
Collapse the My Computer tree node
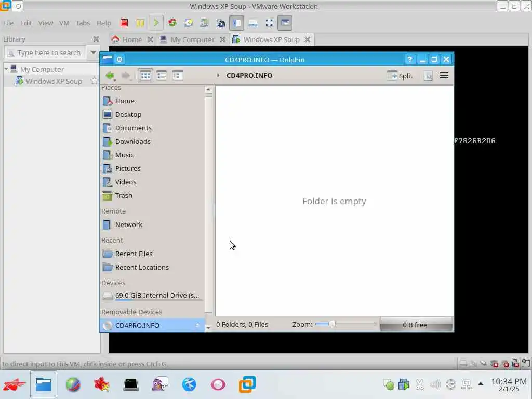coord(6,69)
